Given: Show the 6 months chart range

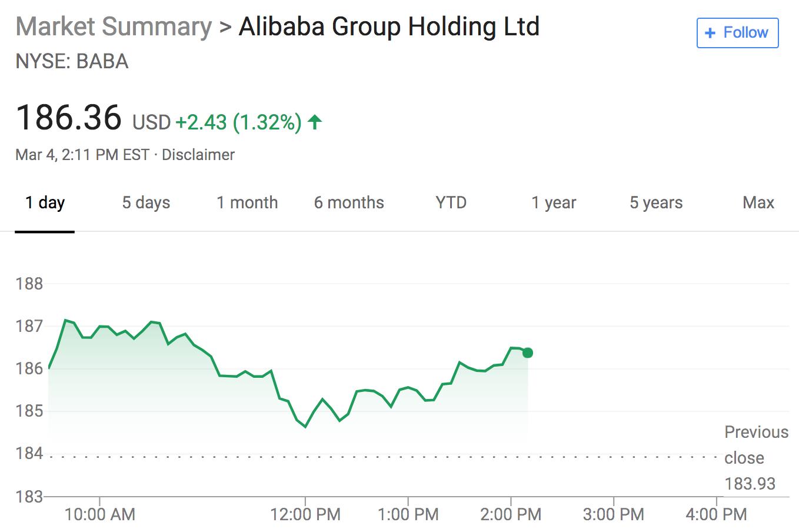Looking at the screenshot, I should click(x=349, y=203).
